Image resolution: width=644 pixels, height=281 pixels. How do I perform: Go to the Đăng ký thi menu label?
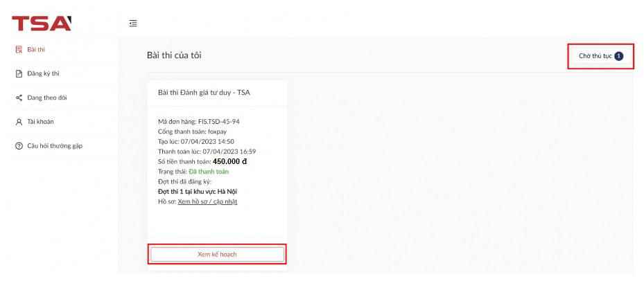[x=44, y=73]
